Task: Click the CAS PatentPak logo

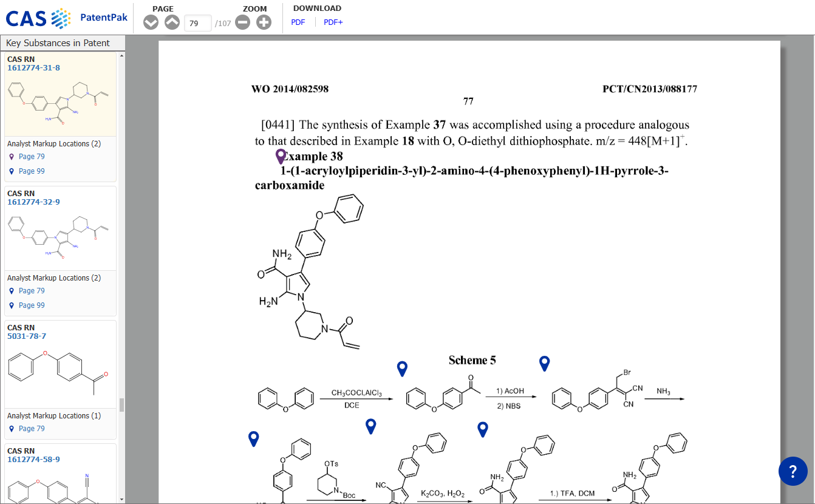Action: tap(67, 18)
